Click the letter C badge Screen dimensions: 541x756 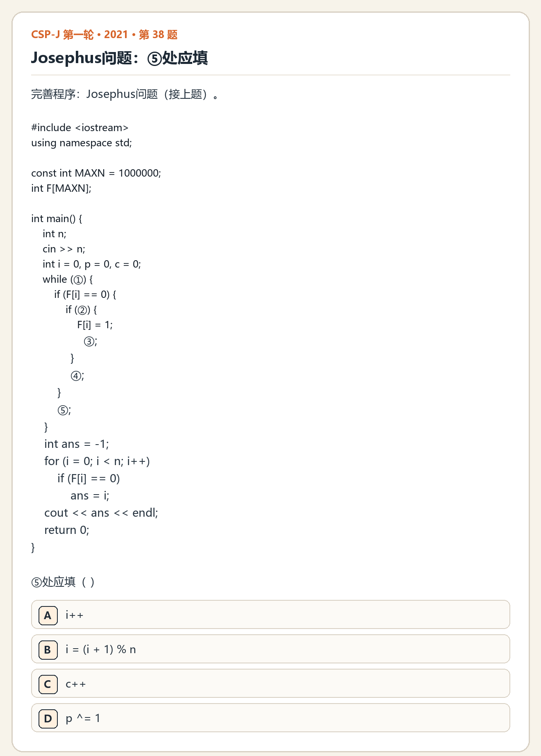(48, 684)
